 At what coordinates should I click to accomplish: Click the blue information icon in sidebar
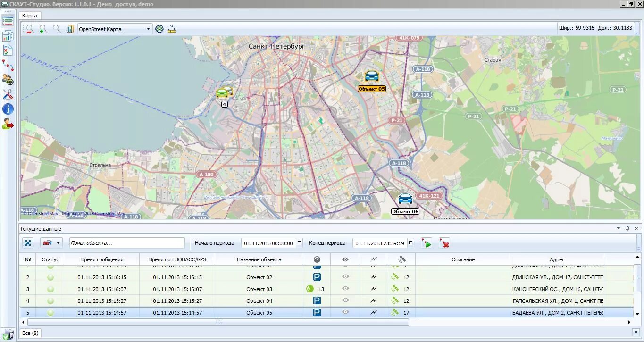[8, 109]
